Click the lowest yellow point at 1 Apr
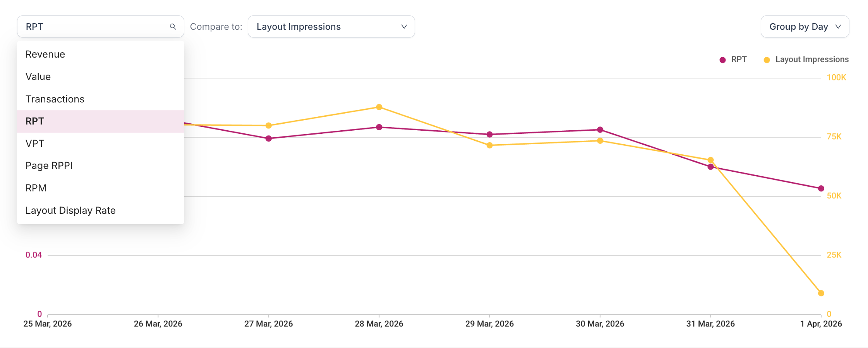Image resolution: width=868 pixels, height=348 pixels. tap(820, 293)
